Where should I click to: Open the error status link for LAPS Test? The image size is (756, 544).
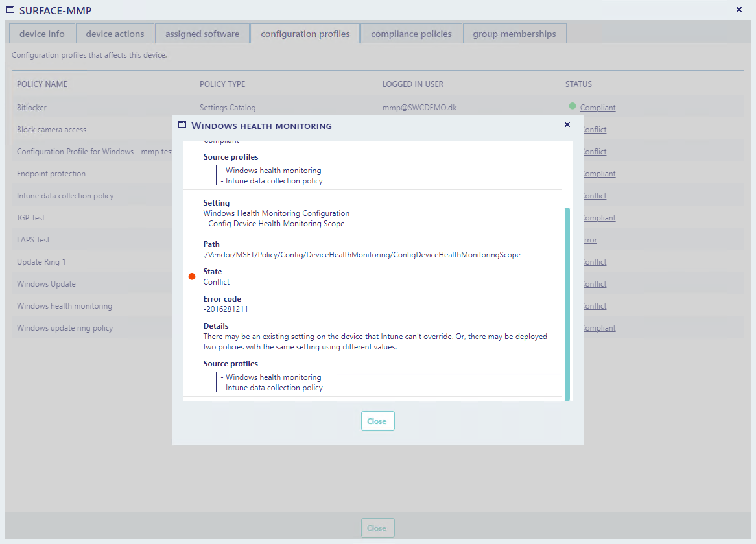click(590, 240)
